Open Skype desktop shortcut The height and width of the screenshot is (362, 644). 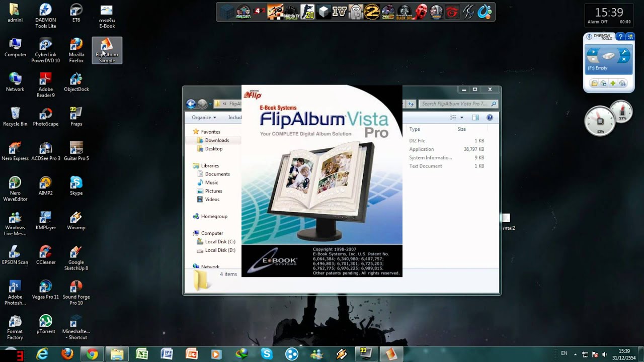[76, 186]
